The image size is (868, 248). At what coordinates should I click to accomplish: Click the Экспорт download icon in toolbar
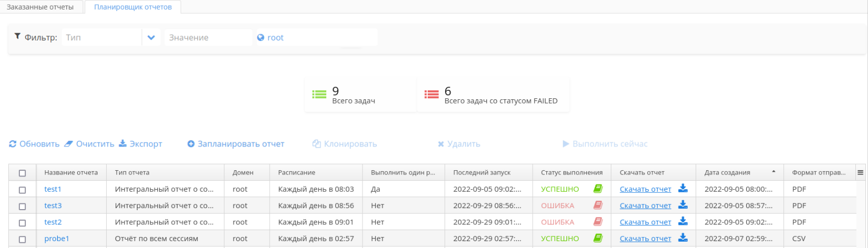coord(122,143)
